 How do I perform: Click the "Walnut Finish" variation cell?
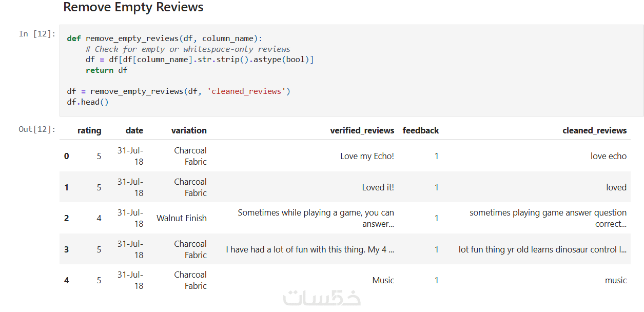182,218
